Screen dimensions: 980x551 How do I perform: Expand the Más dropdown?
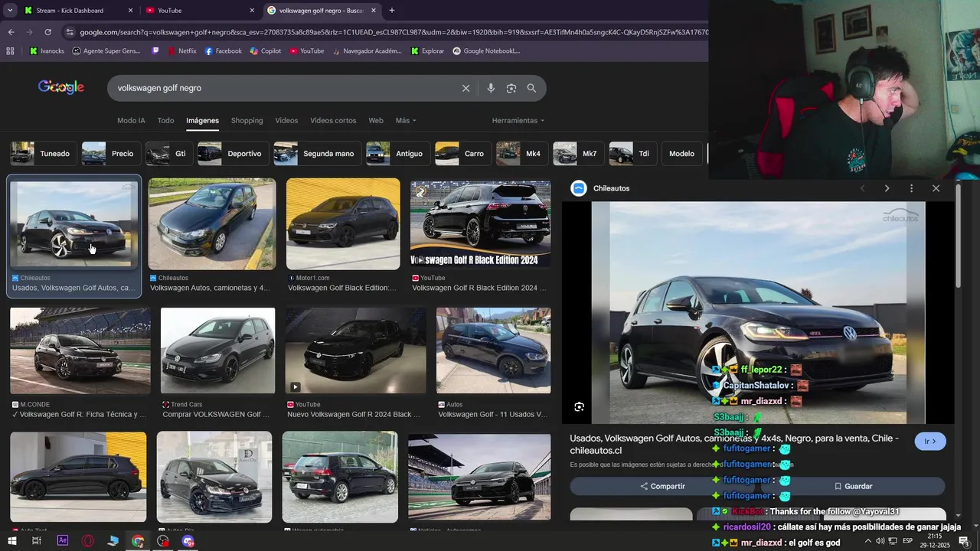point(406,120)
